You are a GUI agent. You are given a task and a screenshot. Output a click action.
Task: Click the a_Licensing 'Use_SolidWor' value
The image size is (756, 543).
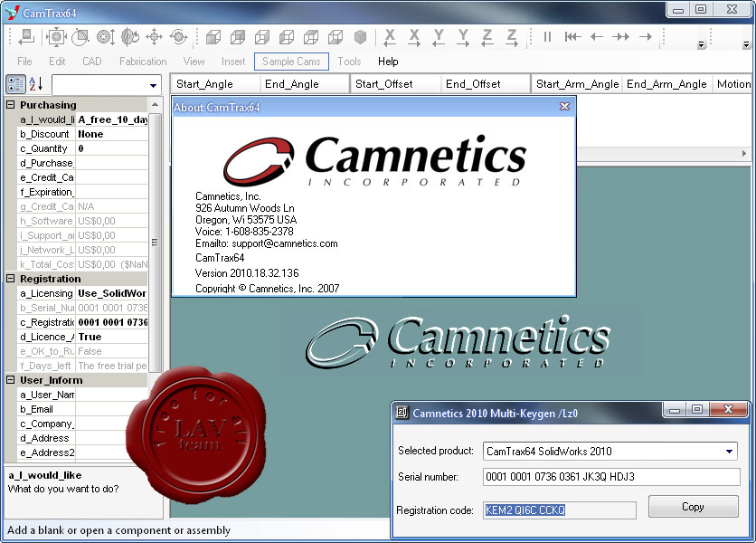[112, 293]
